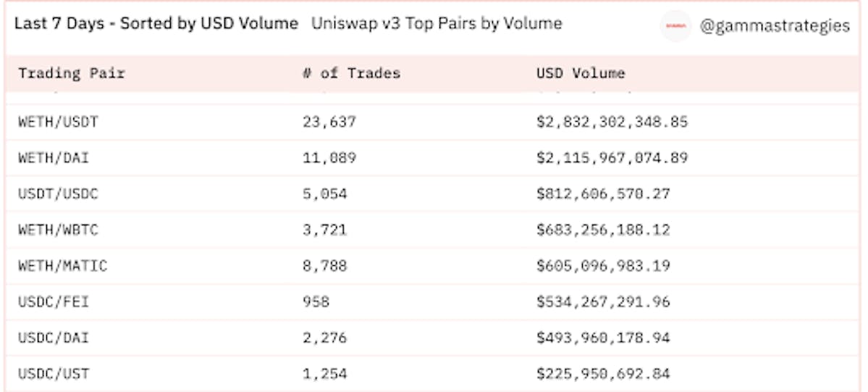Sort by the Trading Pair column header
Screen dimensions: 868x392
(72, 73)
